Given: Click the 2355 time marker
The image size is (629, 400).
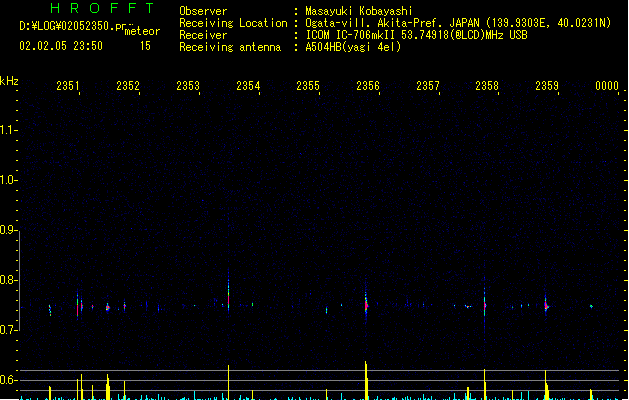Looking at the screenshot, I should 308,86.
